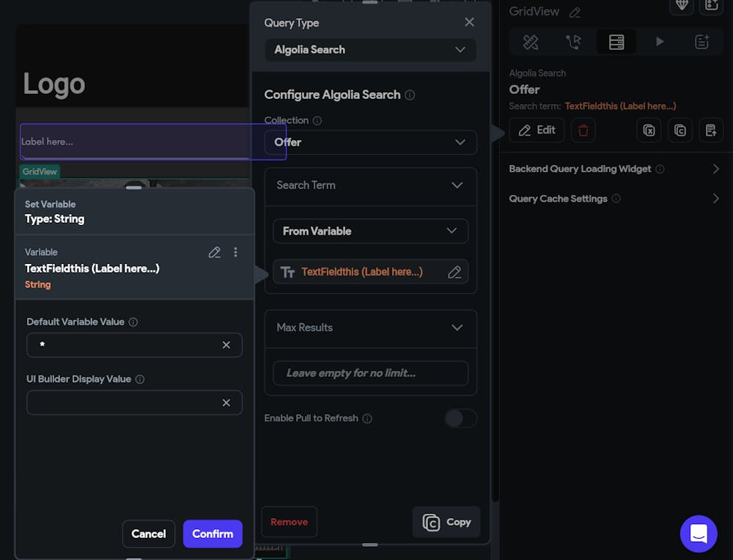The image size is (733, 560).
Task: Toggle Enable Pull to Refresh switch
Action: click(460, 419)
